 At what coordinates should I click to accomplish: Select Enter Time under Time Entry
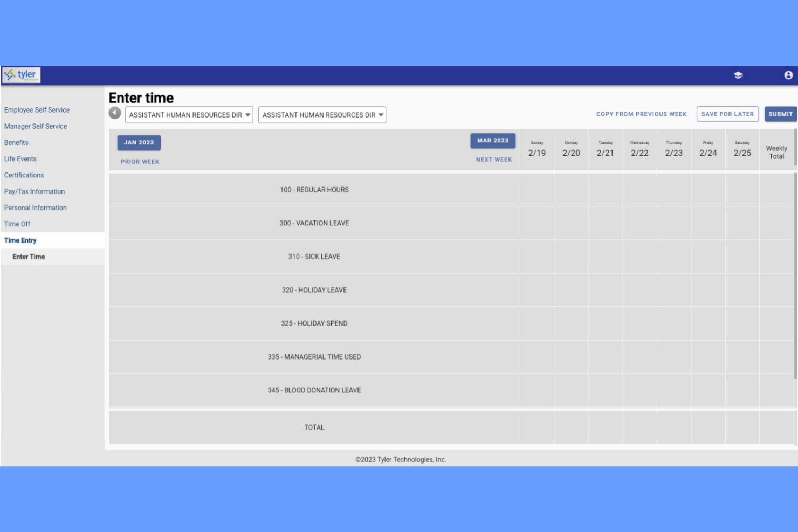pos(28,257)
